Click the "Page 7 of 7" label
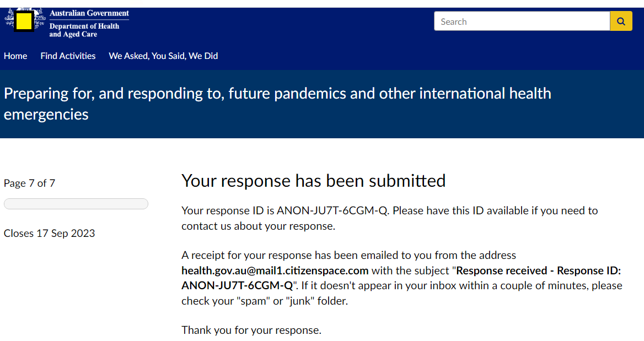This screenshot has height=341, width=644. (x=30, y=183)
